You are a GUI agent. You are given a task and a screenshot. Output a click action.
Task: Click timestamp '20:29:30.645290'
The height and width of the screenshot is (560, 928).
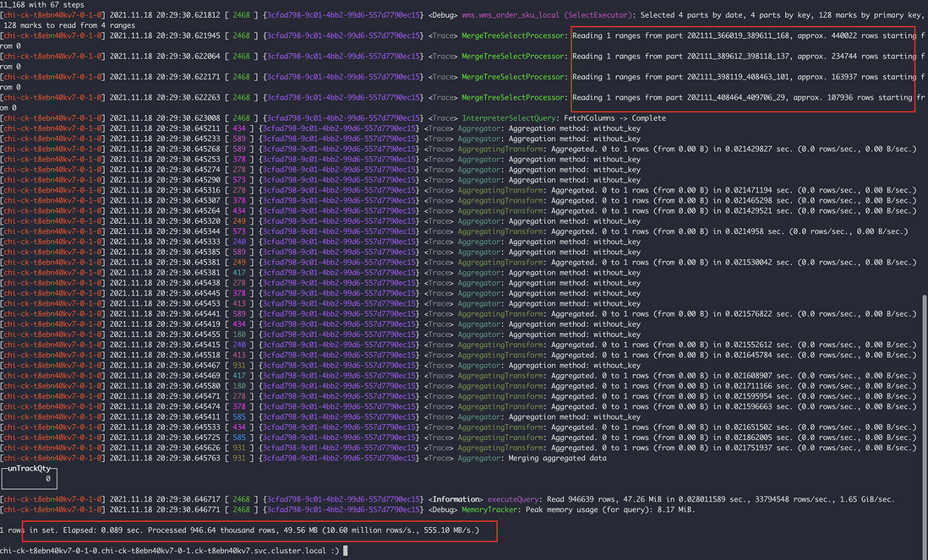[x=188, y=180]
